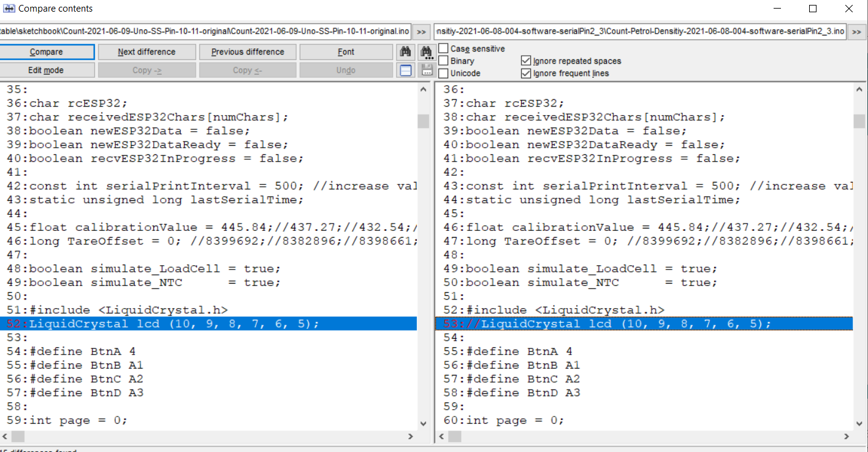The width and height of the screenshot is (868, 452).
Task: Disable Ignore frequent lines
Action: (526, 73)
